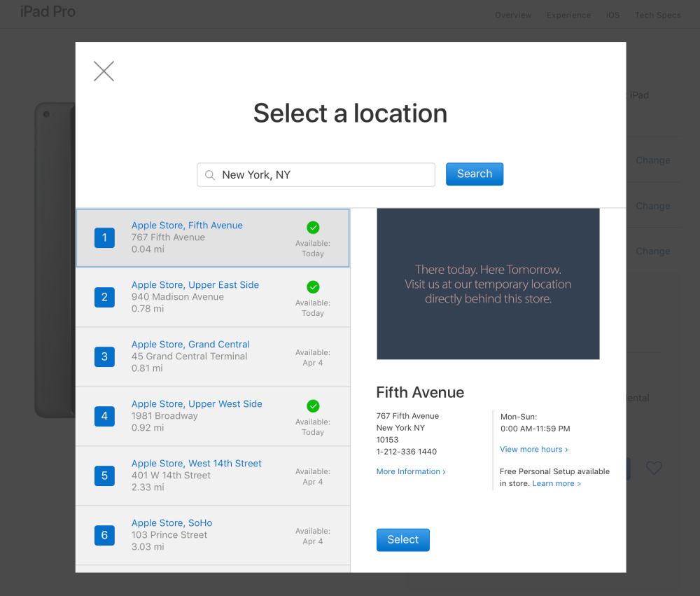
Task: Click the magnifying glass search icon
Action: (x=210, y=175)
